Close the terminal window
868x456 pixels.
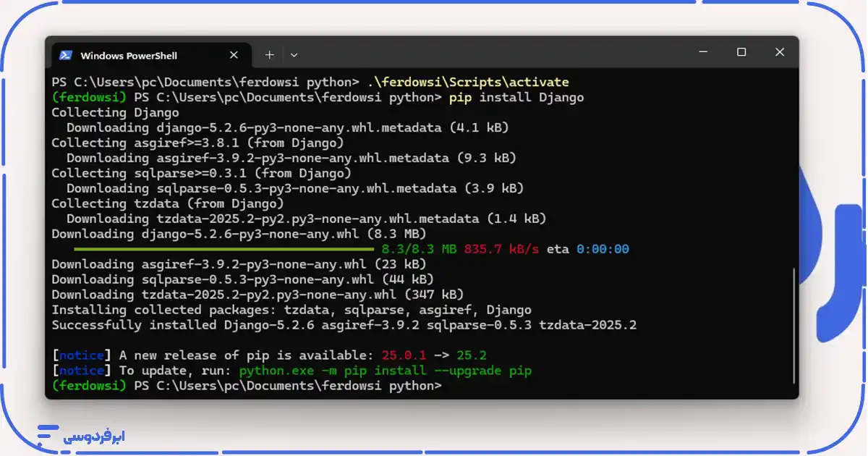tap(779, 52)
